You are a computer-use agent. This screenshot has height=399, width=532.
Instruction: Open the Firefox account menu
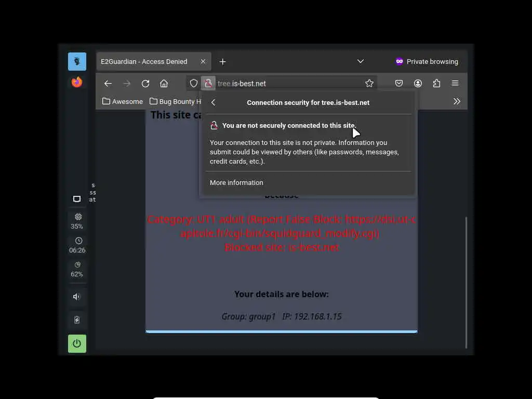point(418,84)
